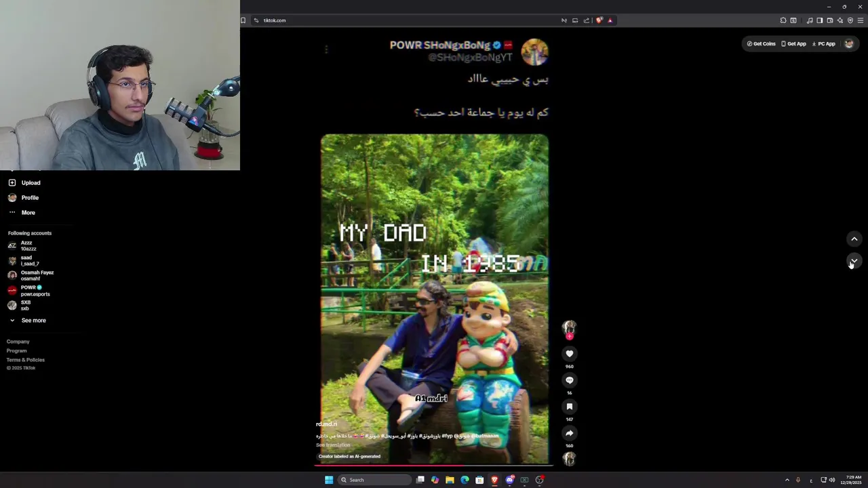
Task: Open Brave wallet icon in toolbar
Action: coord(830,20)
